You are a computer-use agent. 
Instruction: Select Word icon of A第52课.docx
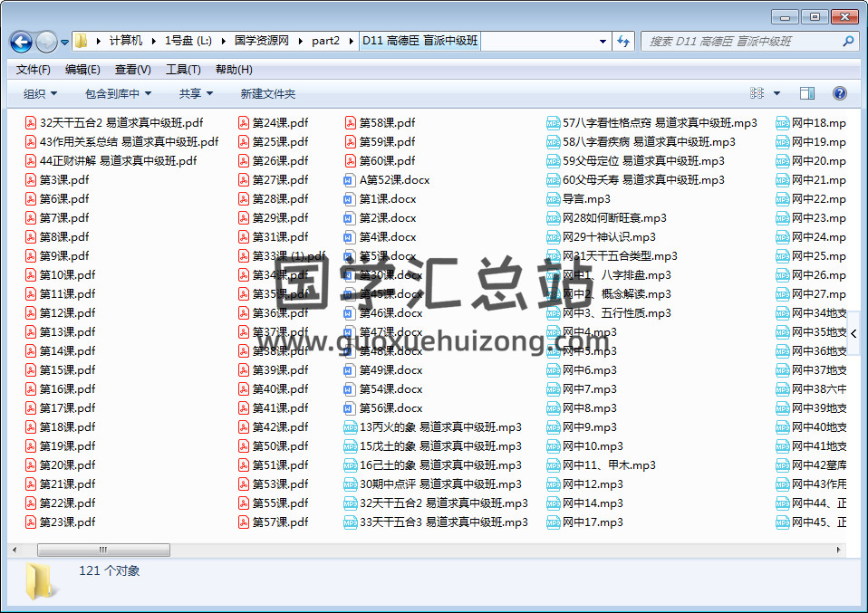(x=348, y=180)
